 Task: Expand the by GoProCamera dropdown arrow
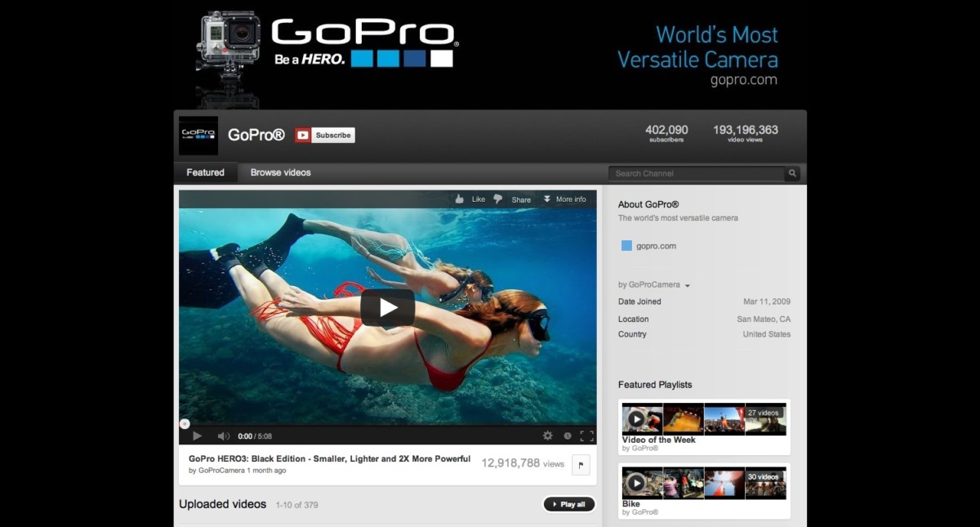pos(688,286)
